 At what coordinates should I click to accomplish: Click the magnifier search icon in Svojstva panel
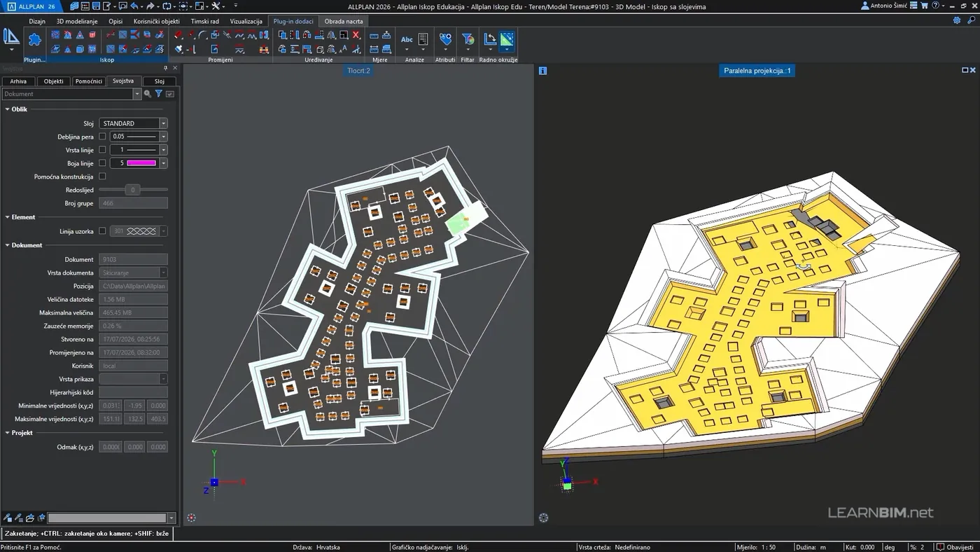pyautogui.click(x=148, y=94)
